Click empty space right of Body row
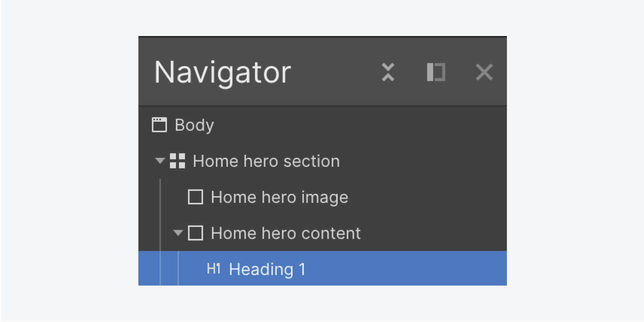This screenshot has width=644, height=322. [x=360, y=125]
